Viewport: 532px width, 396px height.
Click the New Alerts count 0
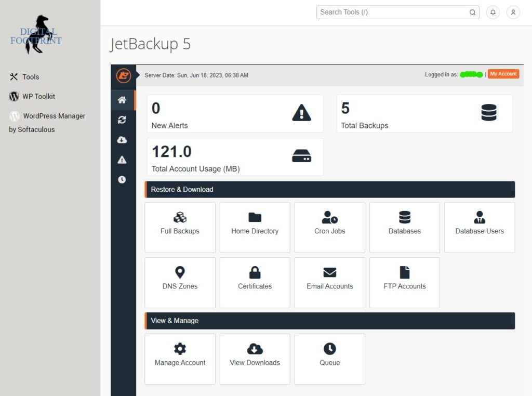(156, 108)
